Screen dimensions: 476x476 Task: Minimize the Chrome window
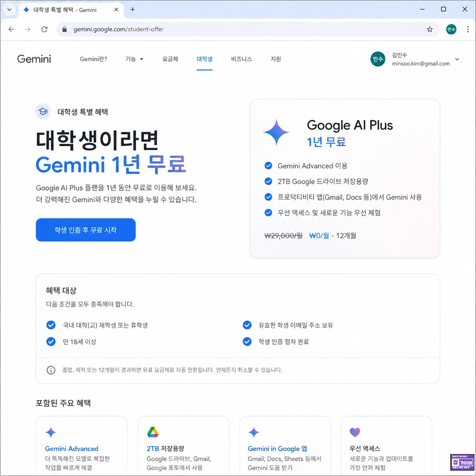click(422, 9)
